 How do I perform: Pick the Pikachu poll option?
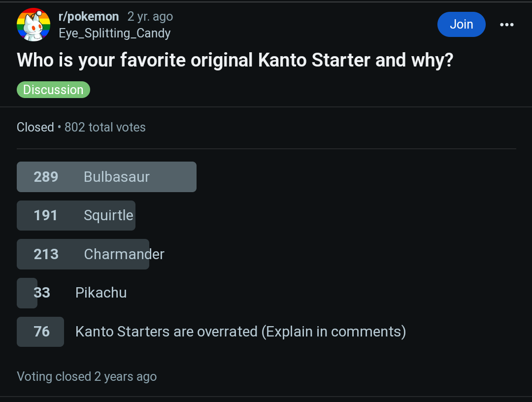click(x=101, y=293)
